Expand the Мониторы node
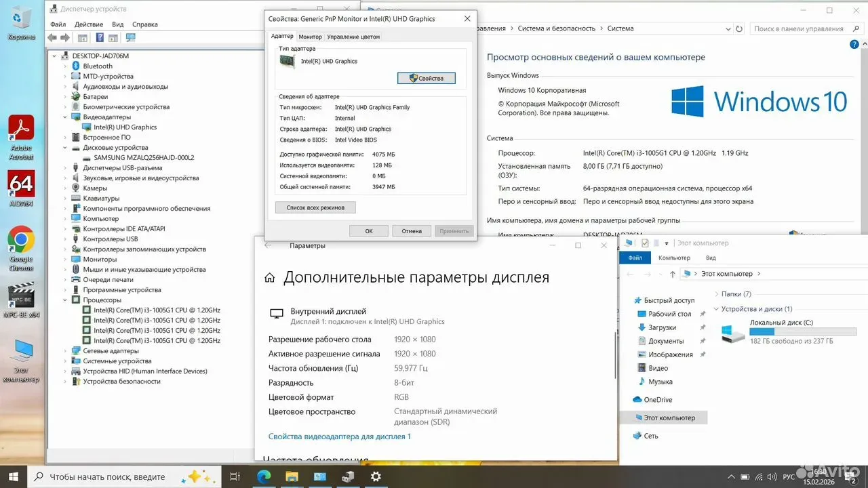This screenshot has height=488, width=868. (66, 259)
